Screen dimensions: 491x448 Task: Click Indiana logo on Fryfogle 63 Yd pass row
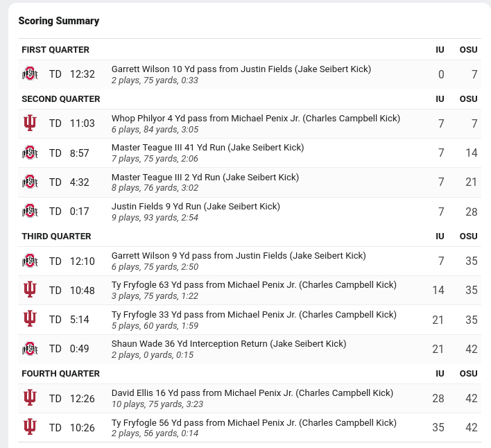(30, 290)
